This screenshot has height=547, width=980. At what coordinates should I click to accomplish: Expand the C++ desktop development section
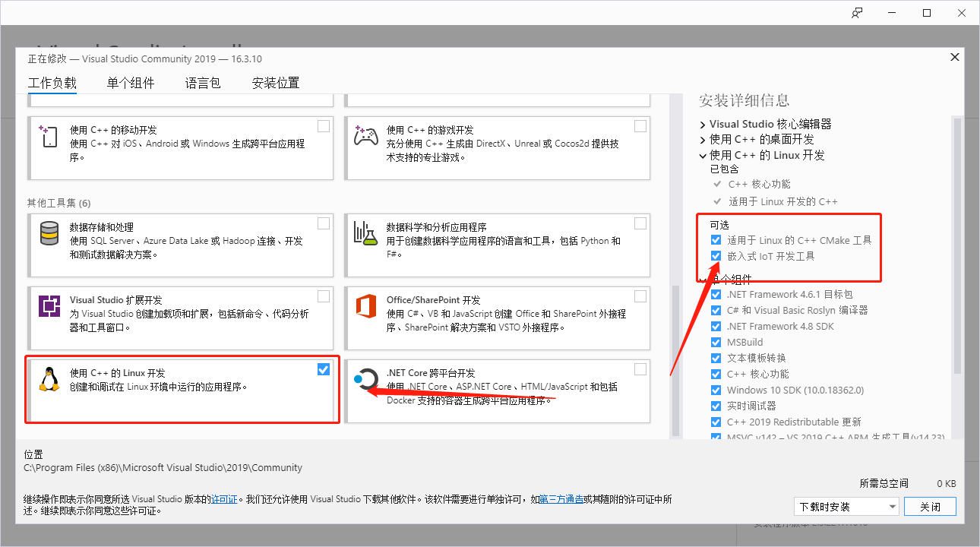703,140
